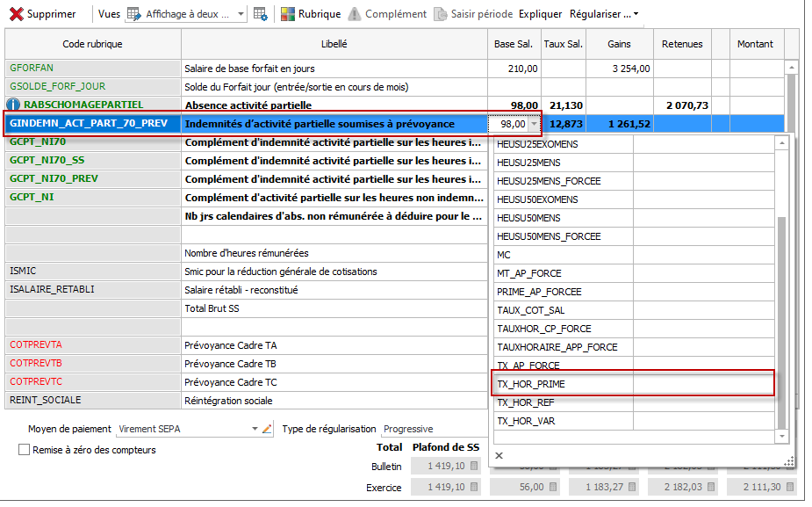Select HEUSU25MENS entry
812x507 pixels.
click(632, 163)
